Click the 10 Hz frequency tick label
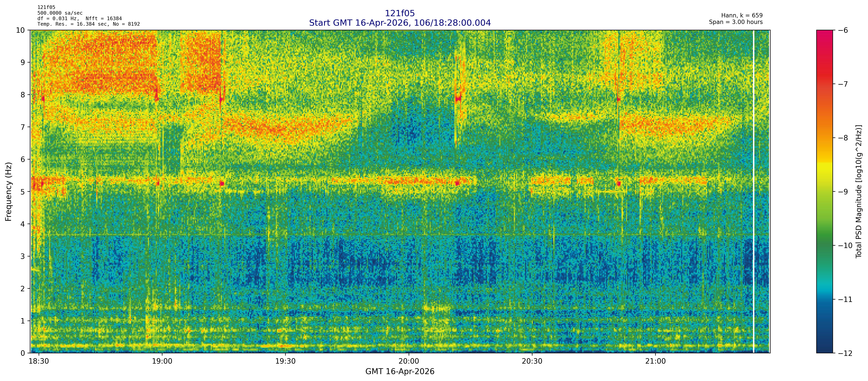The height and width of the screenshot is (381, 868). (20, 30)
